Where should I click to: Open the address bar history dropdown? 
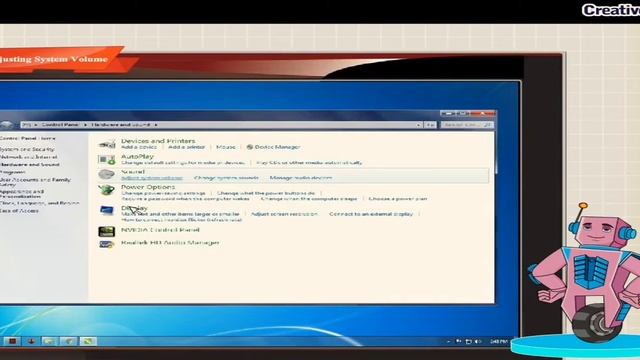[419, 125]
